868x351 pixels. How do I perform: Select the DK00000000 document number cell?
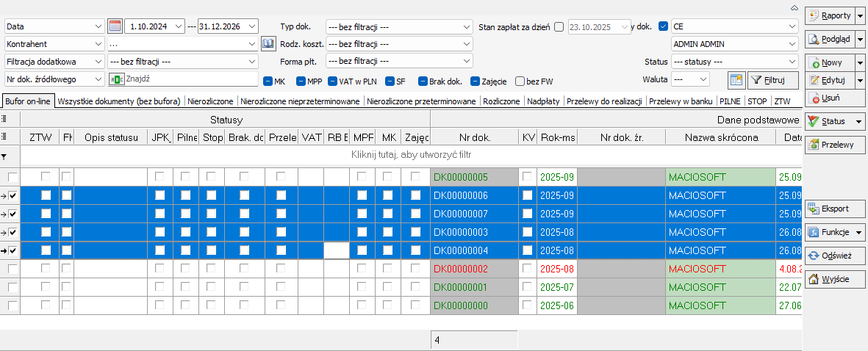tap(474, 305)
